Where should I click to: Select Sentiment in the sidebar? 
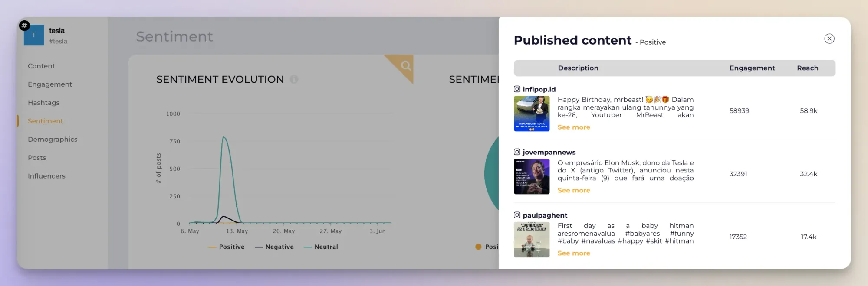tap(45, 121)
